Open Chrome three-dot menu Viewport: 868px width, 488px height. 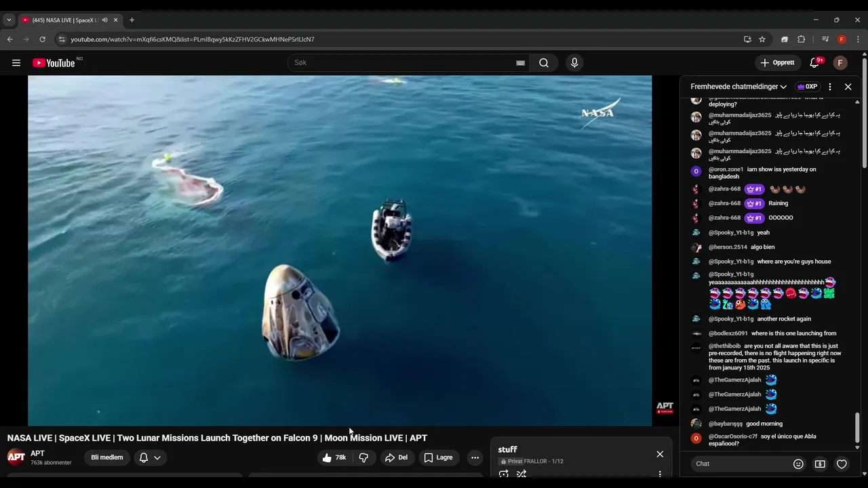[x=858, y=39]
